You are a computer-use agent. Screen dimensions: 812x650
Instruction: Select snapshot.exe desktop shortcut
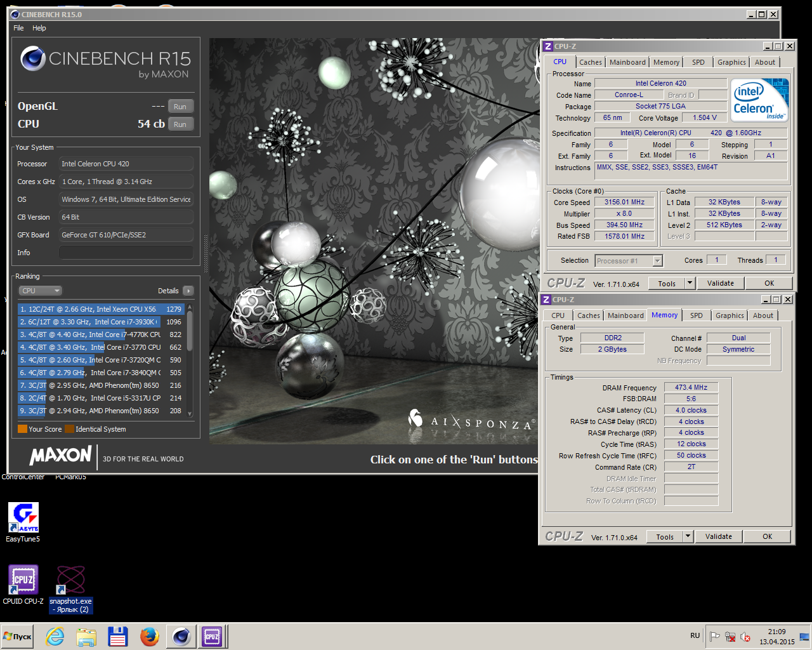70,590
